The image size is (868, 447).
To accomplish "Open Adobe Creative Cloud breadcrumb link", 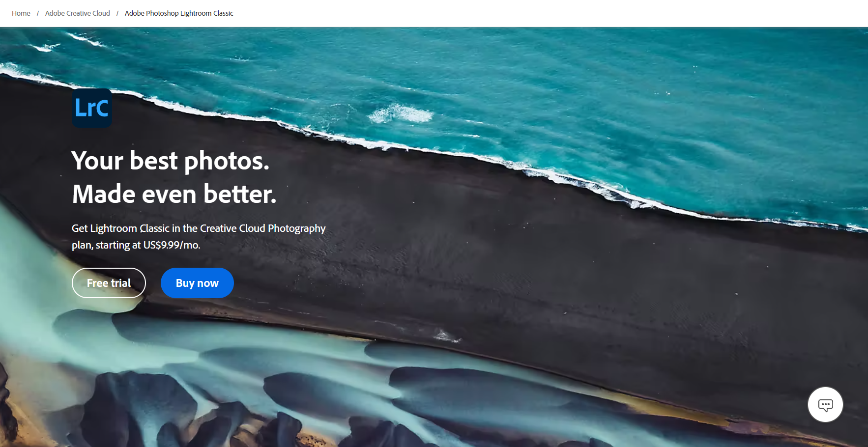I will [x=78, y=13].
